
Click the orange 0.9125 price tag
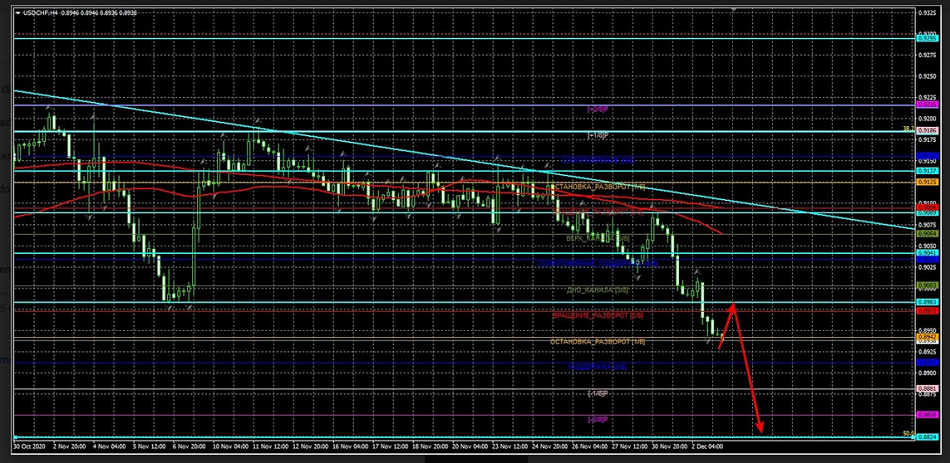(927, 182)
